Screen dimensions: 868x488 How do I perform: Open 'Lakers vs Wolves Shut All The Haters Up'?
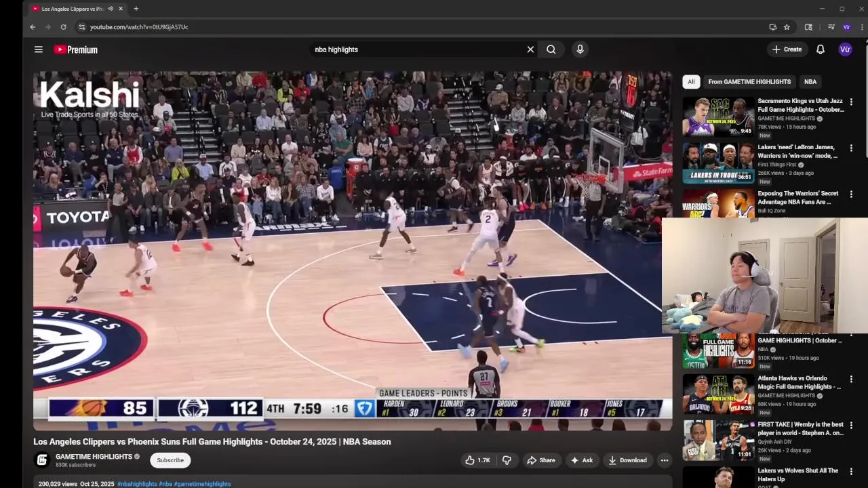(x=798, y=474)
